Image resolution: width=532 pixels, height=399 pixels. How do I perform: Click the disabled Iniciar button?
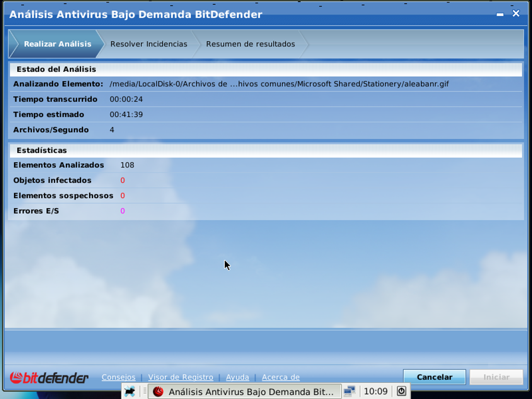tap(497, 377)
